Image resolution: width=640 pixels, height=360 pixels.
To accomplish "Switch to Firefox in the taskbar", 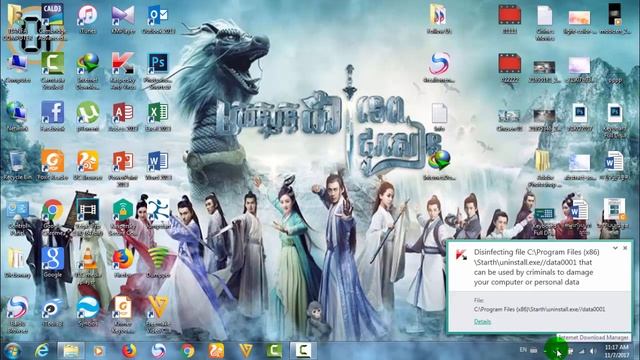I will 129,350.
